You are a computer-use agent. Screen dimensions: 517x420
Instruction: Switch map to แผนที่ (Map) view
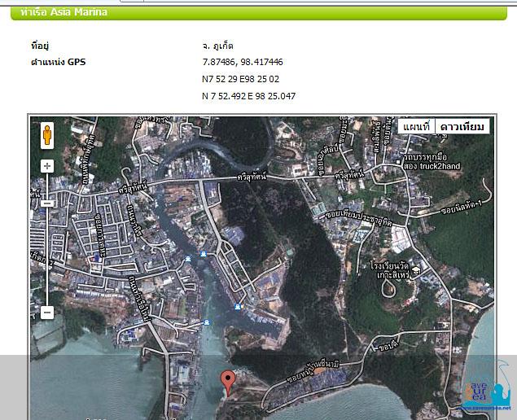pos(416,127)
